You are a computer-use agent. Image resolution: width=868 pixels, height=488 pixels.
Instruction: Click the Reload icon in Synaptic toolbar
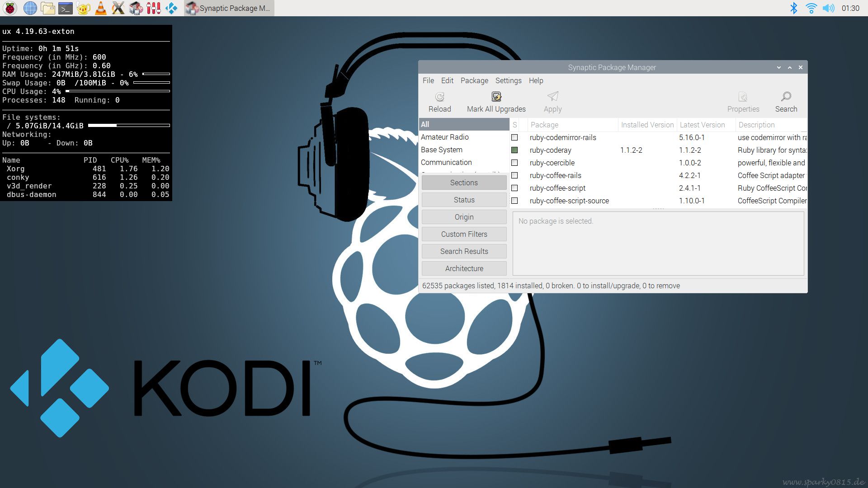(439, 100)
